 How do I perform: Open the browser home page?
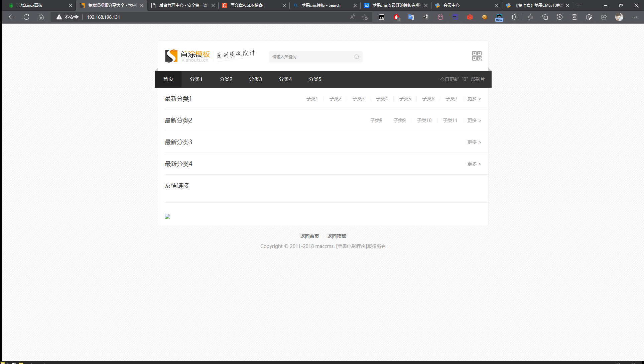coord(41,17)
